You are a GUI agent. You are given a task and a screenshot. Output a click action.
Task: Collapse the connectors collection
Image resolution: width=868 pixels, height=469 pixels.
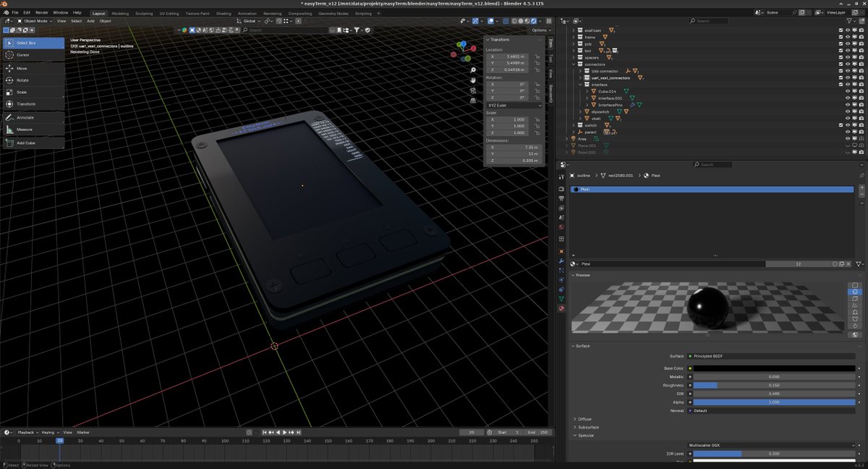tap(574, 64)
